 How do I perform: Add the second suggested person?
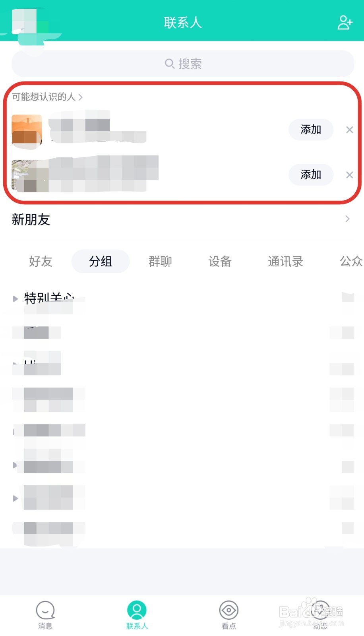click(x=311, y=175)
